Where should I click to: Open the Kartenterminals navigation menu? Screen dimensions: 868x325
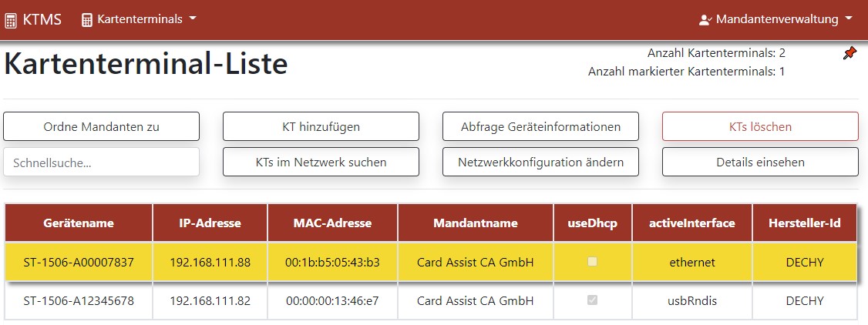139,19
